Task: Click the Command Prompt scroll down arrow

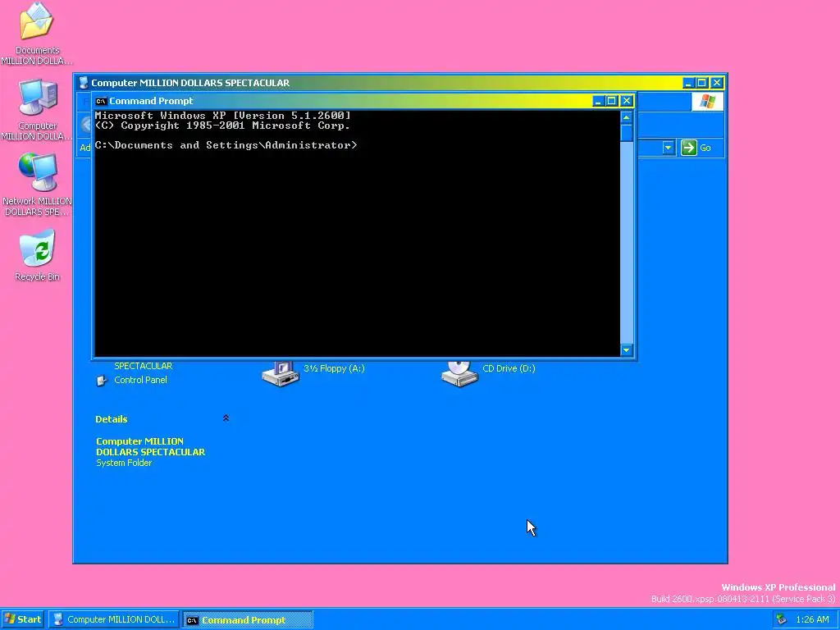Action: tap(626, 349)
